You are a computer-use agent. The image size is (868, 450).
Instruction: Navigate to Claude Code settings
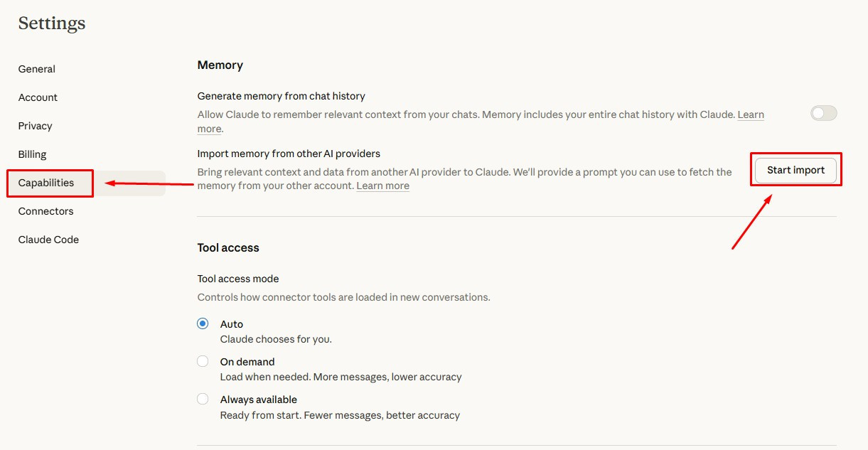48,240
